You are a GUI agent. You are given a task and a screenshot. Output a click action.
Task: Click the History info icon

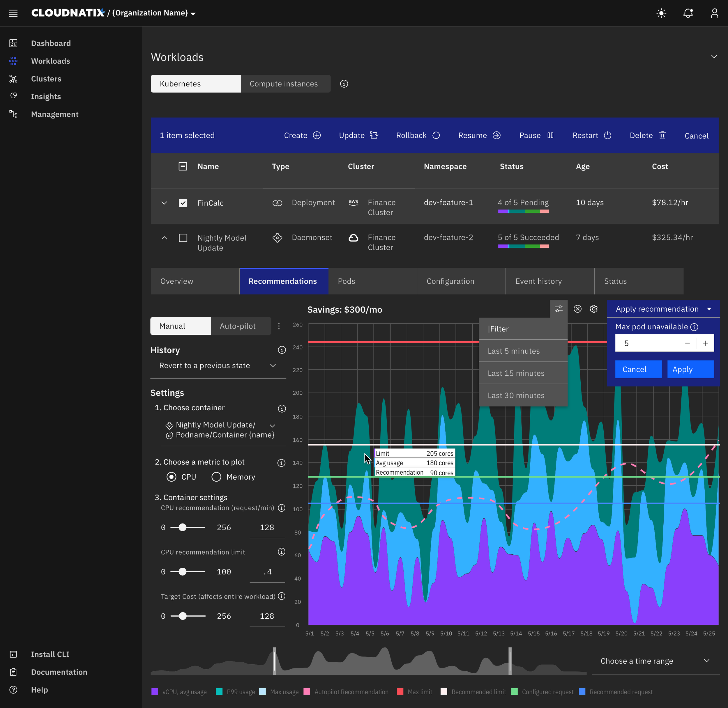(282, 350)
